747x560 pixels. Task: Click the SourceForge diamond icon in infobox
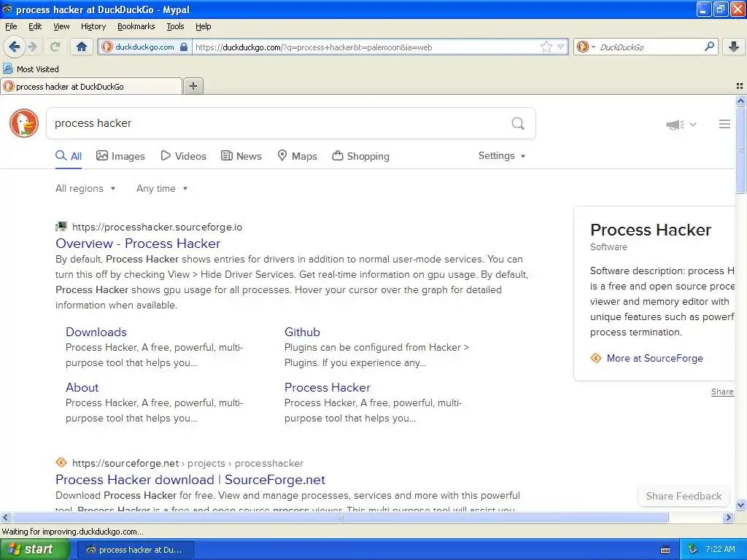595,357
